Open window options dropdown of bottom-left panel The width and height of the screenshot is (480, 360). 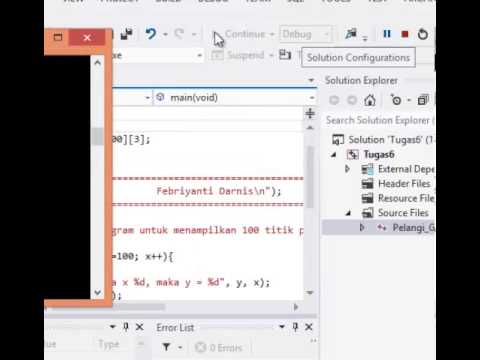pyautogui.click(x=113, y=327)
